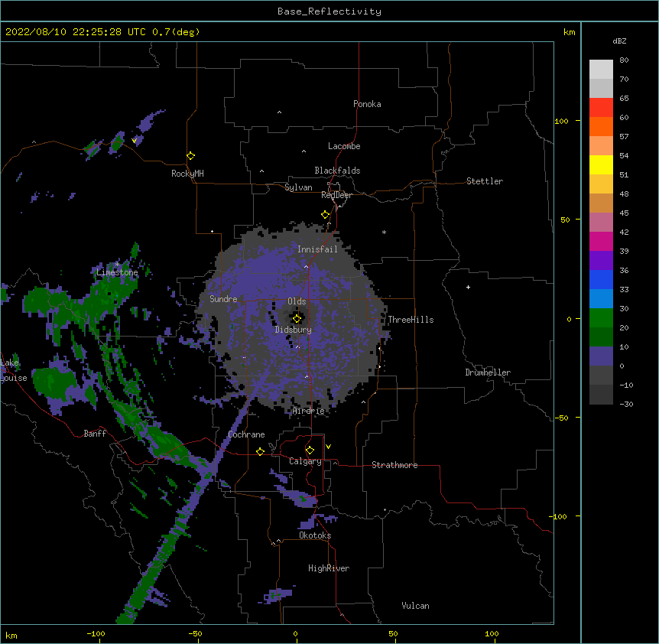Select the orange 57–60 dBZ color band
Screen dimensions: 659x644
click(x=601, y=126)
